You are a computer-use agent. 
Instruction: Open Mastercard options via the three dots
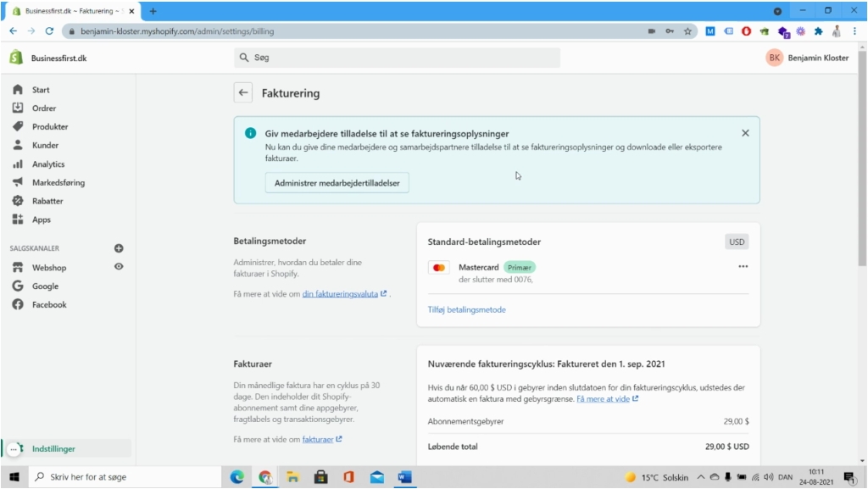coord(743,266)
